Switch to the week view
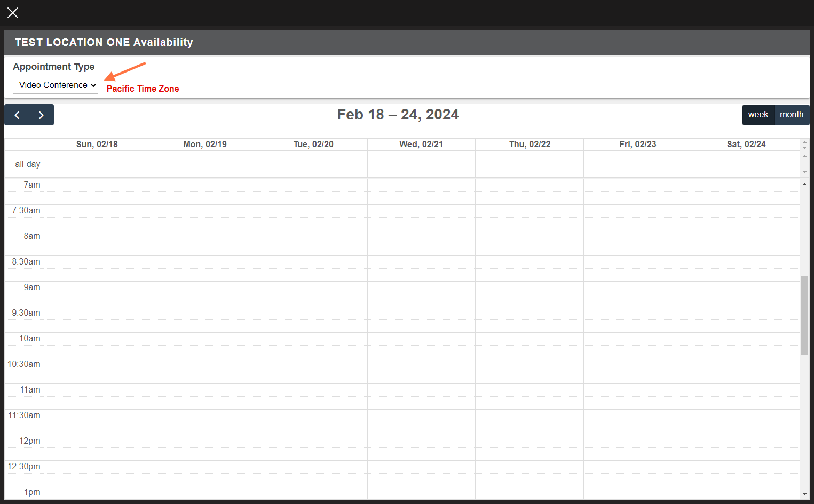 pyautogui.click(x=758, y=115)
